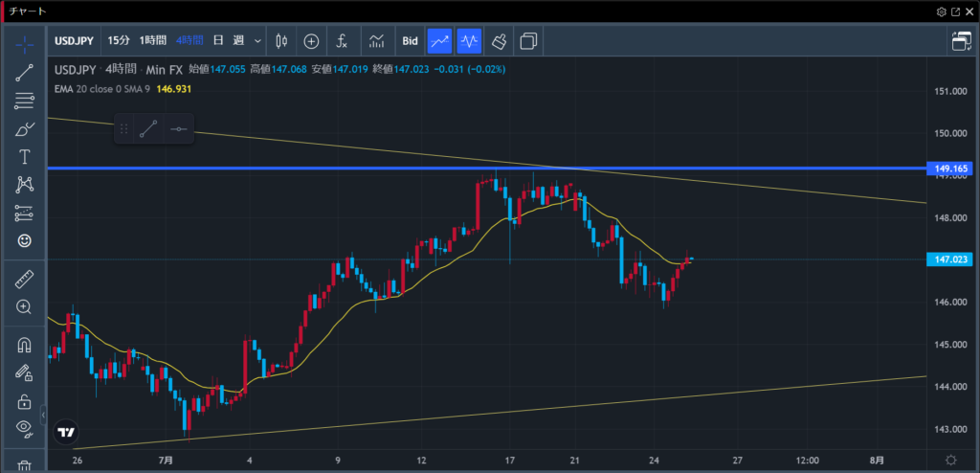Select the crosshair cursor tool
980x473 pixels.
[24, 44]
